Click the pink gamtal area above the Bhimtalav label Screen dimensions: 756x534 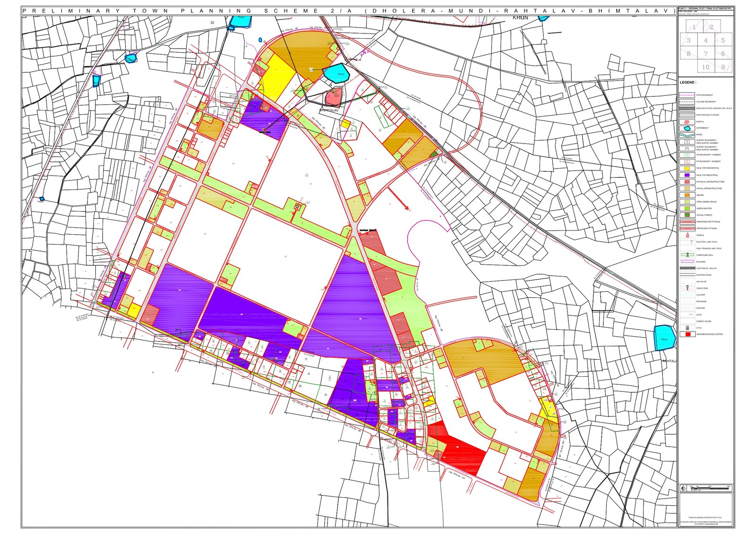(x=333, y=97)
